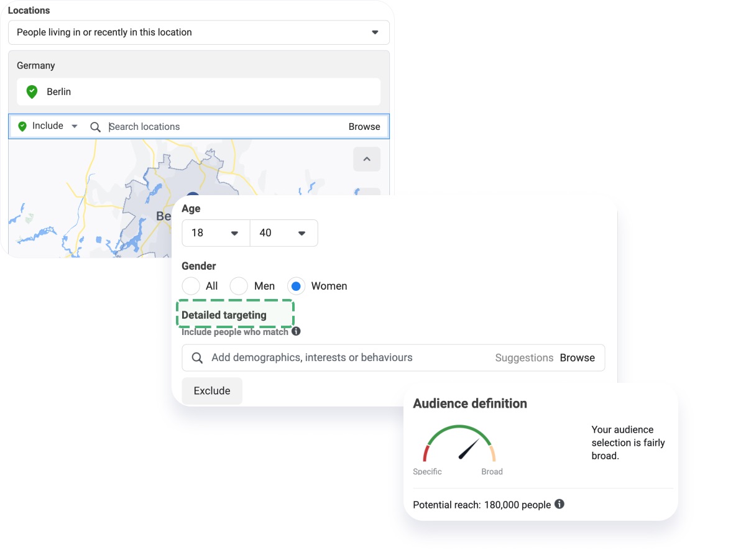
Task: Select the All gender radio button
Action: click(x=191, y=286)
